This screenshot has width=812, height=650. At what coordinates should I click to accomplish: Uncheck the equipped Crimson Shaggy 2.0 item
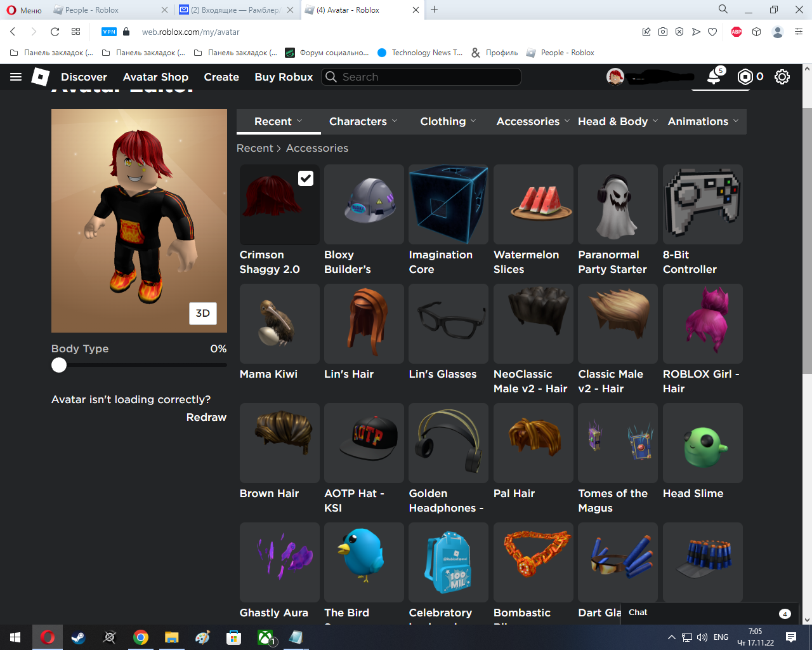[x=306, y=178]
